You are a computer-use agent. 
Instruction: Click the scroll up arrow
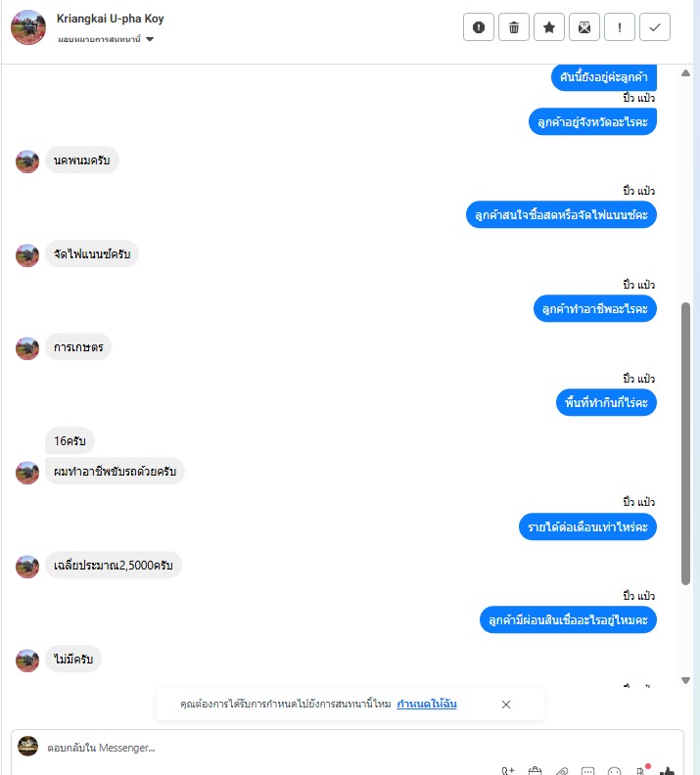pos(685,73)
